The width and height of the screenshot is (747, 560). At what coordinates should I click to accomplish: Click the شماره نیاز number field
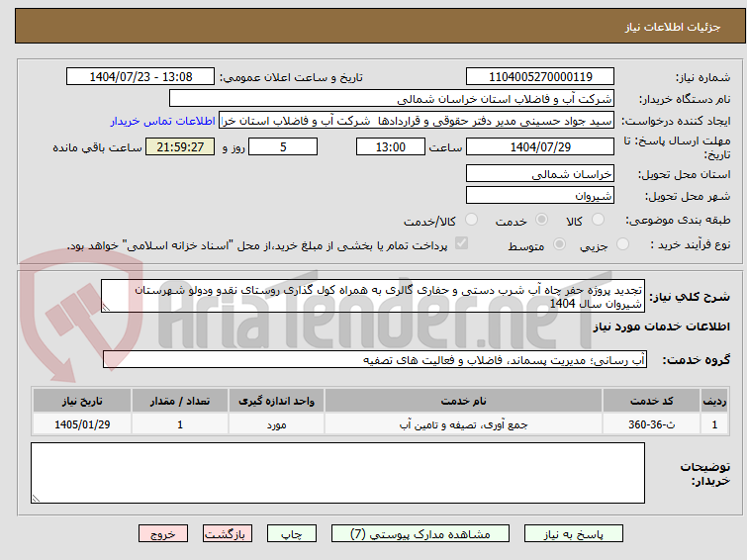[x=540, y=77]
